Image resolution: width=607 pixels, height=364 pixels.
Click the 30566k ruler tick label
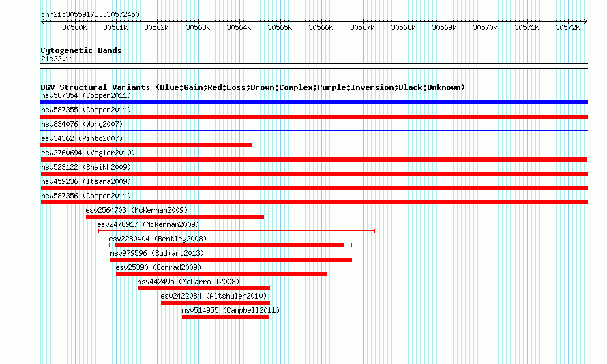pyautogui.click(x=321, y=27)
